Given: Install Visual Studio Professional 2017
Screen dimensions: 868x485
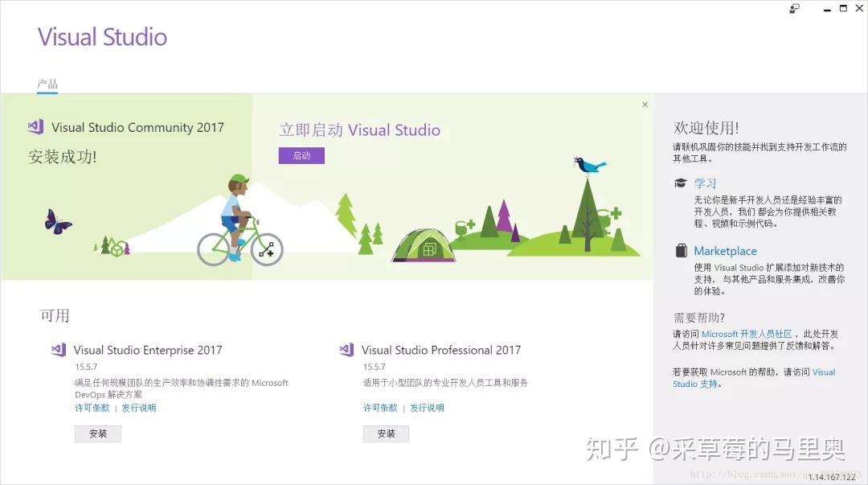Looking at the screenshot, I should coord(386,434).
